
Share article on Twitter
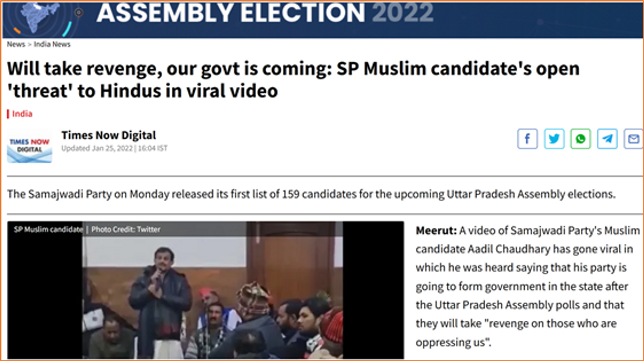[x=554, y=139]
